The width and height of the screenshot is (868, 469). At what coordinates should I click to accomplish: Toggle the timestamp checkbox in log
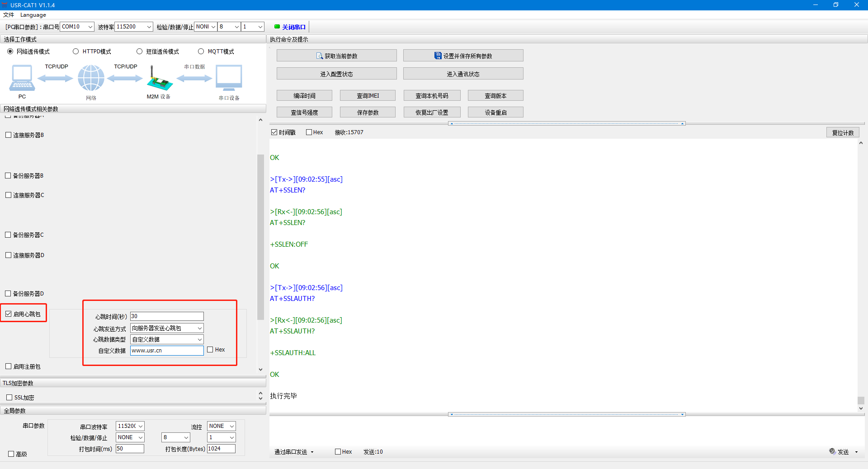point(274,132)
